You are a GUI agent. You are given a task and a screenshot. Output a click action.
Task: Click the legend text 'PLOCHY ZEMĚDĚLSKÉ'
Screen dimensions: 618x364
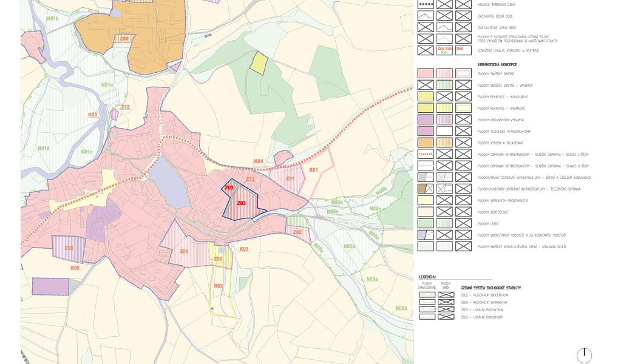(493, 212)
